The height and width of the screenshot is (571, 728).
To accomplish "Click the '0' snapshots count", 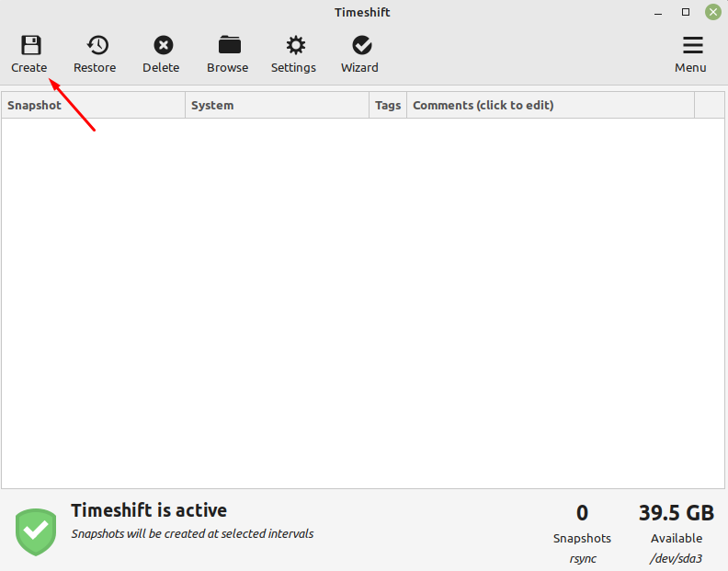I will pyautogui.click(x=582, y=513).
